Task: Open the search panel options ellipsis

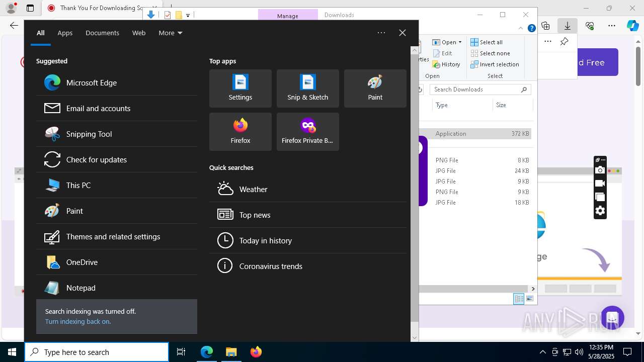Action: tap(381, 33)
